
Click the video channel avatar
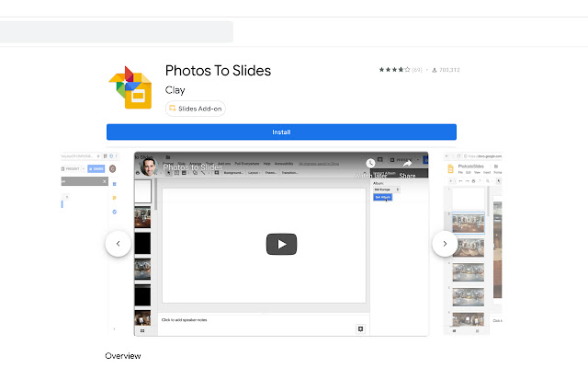tap(149, 167)
